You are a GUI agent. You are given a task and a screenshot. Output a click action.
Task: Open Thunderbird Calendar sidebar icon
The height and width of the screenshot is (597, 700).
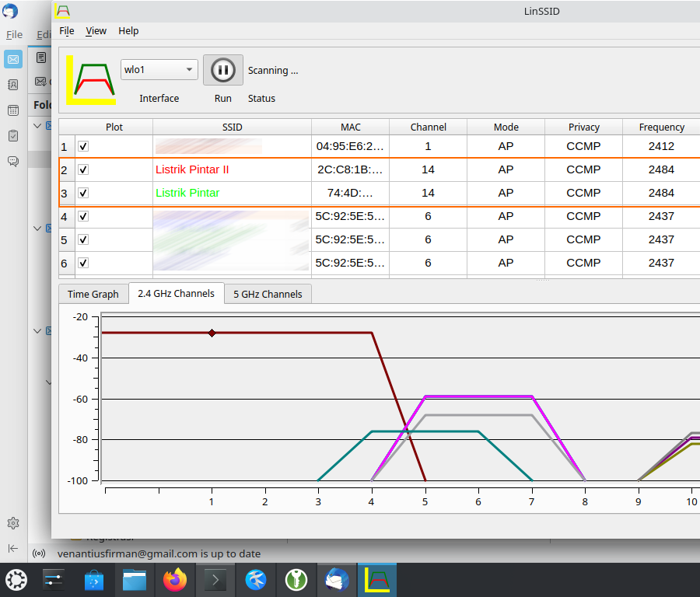coord(13,110)
